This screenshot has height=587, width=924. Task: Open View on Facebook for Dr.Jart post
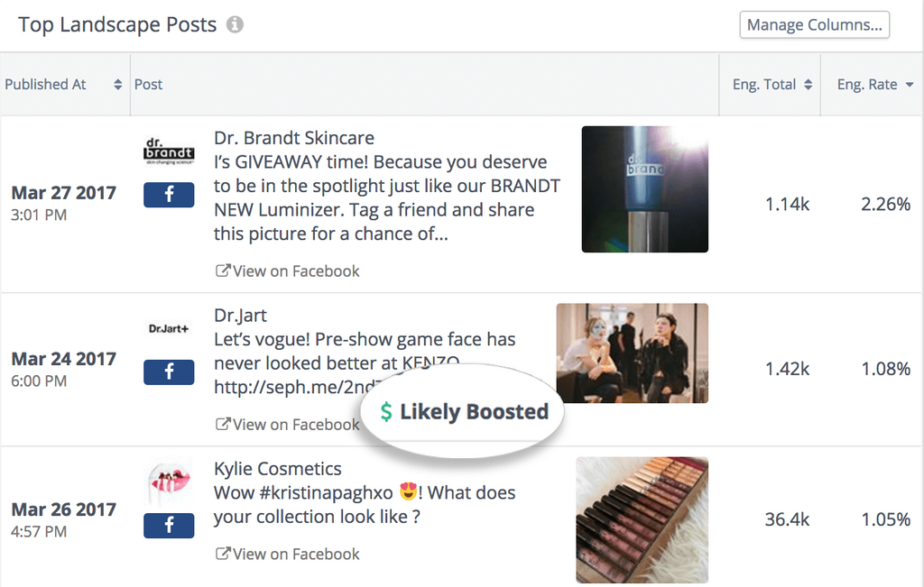(x=288, y=425)
